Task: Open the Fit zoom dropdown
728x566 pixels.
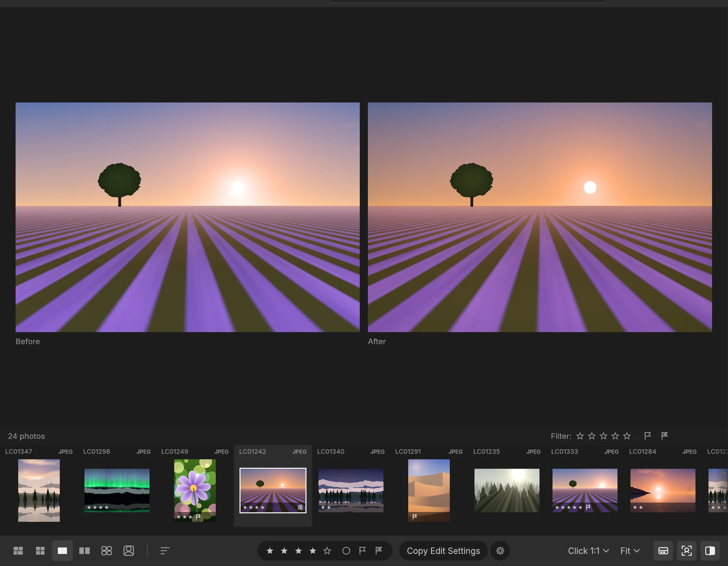Action: (630, 551)
